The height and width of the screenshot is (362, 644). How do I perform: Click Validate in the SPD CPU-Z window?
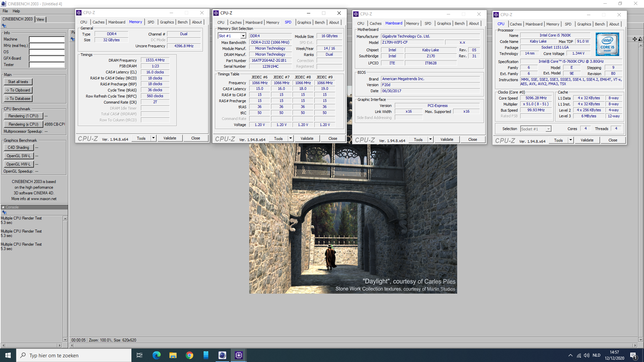[x=307, y=138]
